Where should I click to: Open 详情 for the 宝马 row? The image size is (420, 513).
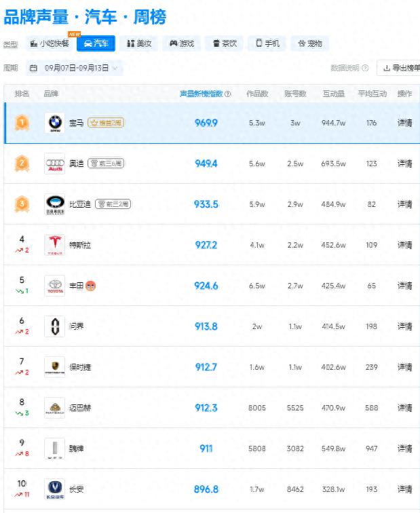click(x=404, y=123)
